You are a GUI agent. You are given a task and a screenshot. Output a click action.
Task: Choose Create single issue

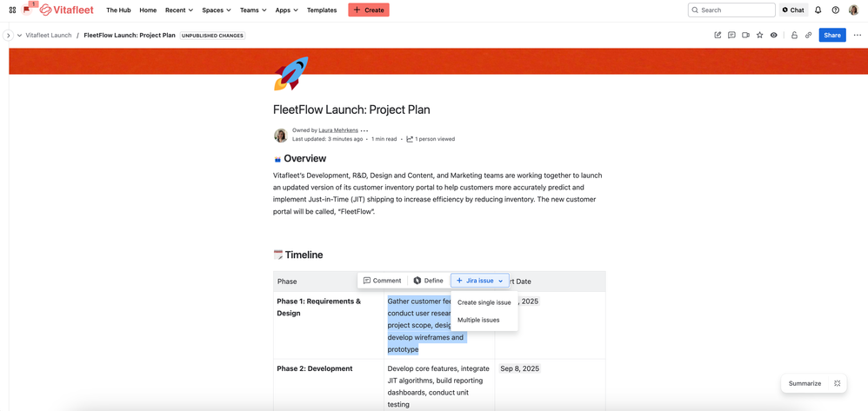[x=484, y=302]
